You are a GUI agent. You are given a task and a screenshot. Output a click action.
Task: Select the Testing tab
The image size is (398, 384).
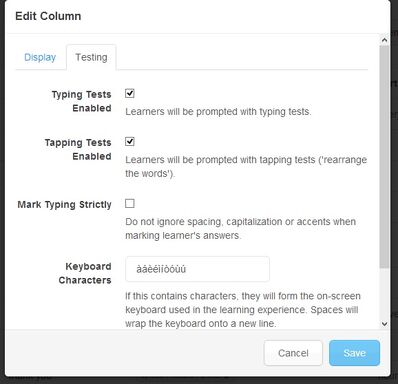coord(91,57)
